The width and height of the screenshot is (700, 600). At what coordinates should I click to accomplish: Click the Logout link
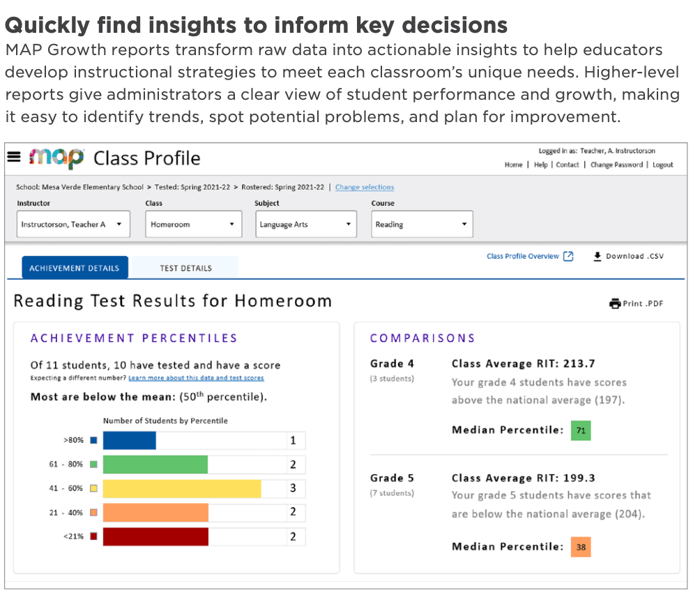click(663, 165)
